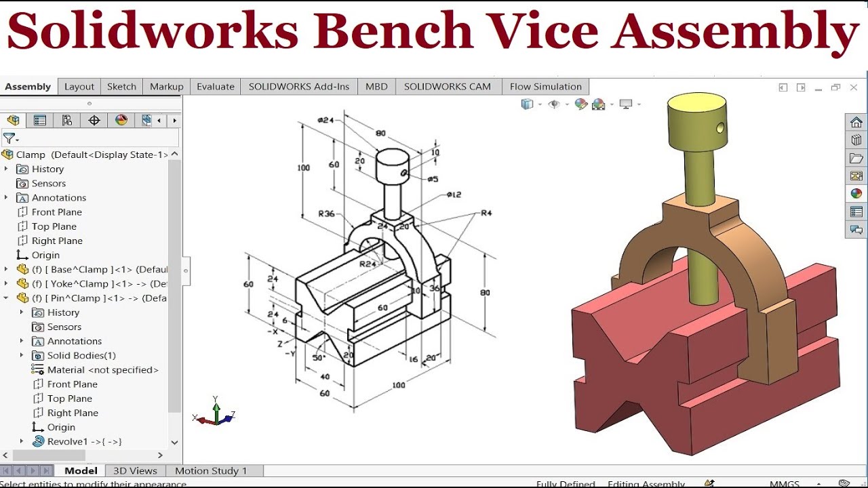Expand the Yoke^Clamp component node

[6, 283]
